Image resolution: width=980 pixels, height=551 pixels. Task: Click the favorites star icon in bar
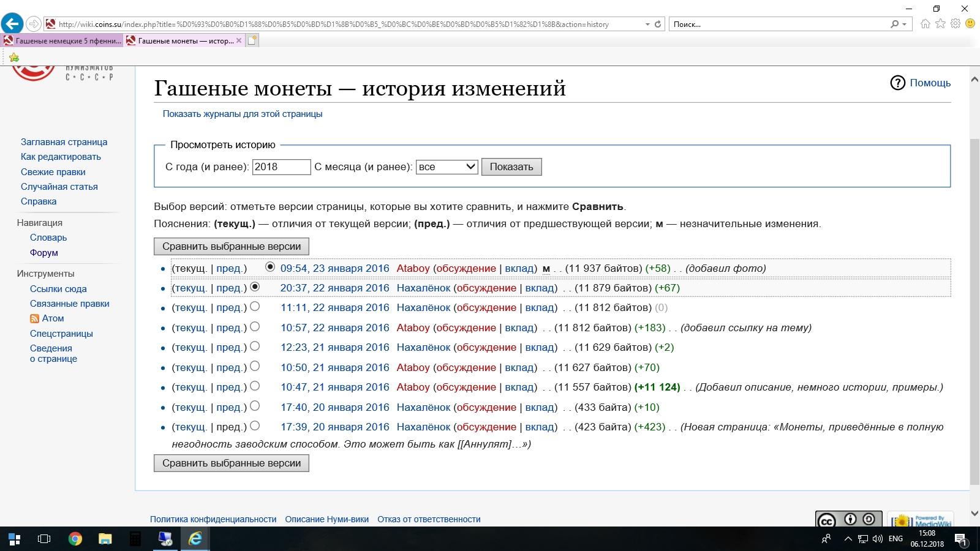pos(13,58)
